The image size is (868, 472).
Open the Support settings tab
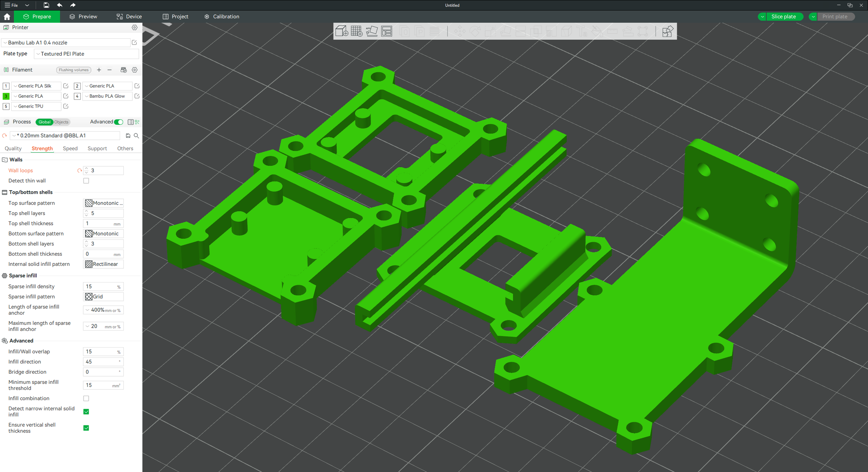tap(97, 148)
